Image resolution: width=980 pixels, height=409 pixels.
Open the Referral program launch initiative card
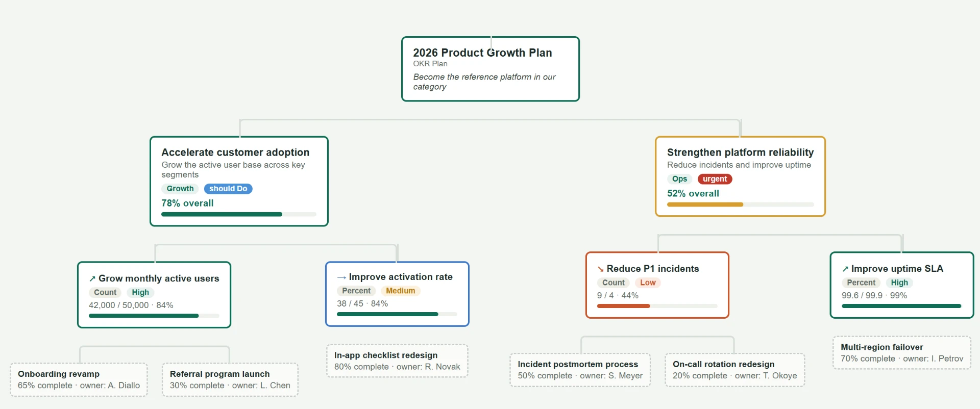[x=230, y=380]
